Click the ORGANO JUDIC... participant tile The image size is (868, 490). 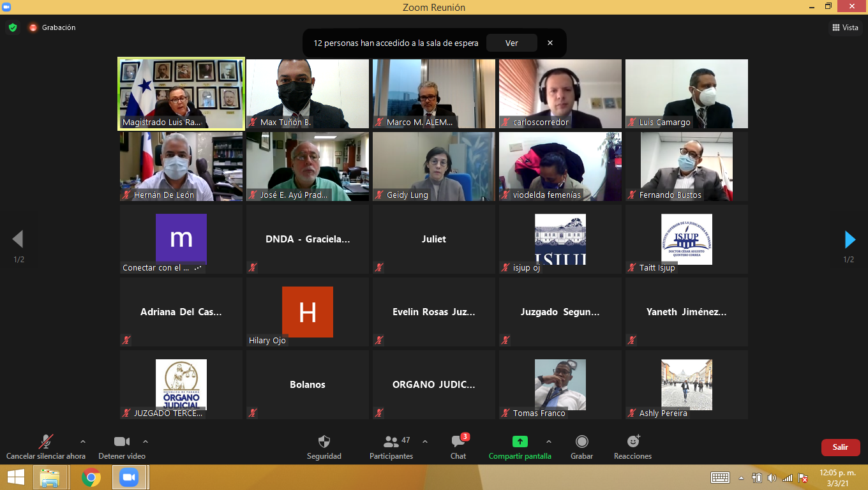point(434,385)
